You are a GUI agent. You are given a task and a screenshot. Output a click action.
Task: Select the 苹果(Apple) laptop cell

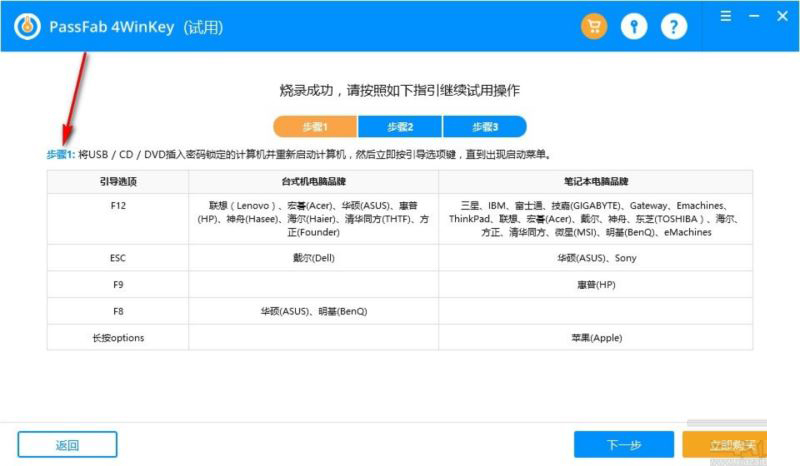tap(595, 337)
